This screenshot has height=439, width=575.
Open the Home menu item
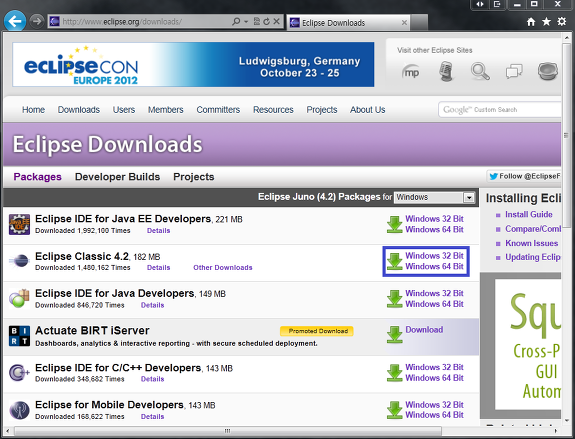click(x=33, y=110)
